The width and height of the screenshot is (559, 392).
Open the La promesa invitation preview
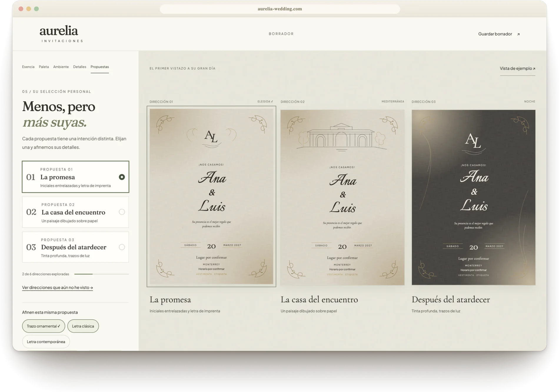click(x=212, y=196)
